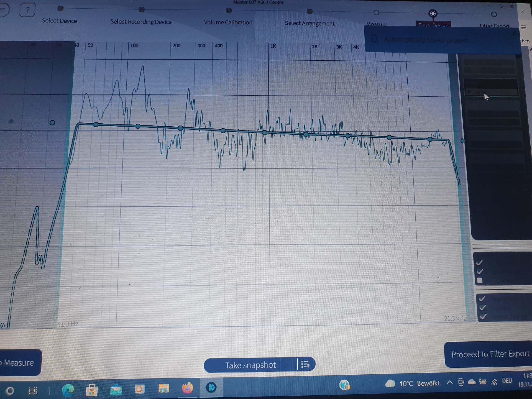This screenshot has height=399, width=532.
Task: Uncheck the Target Curve checkbox
Action: [482, 298]
